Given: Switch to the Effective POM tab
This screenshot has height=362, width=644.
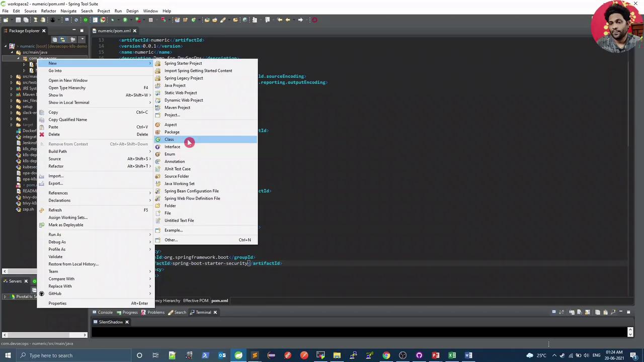Looking at the screenshot, I should coord(196,301).
